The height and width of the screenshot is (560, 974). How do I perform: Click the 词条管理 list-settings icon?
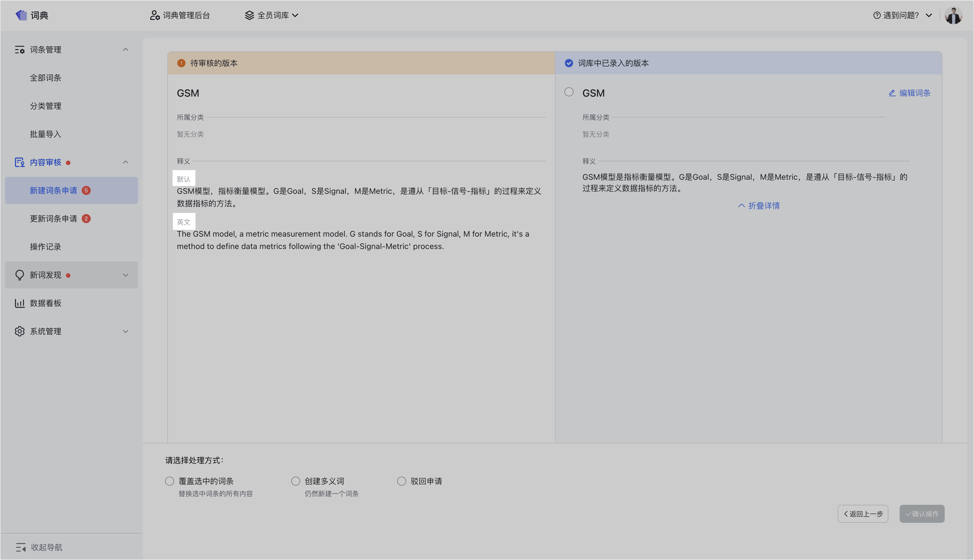[20, 50]
